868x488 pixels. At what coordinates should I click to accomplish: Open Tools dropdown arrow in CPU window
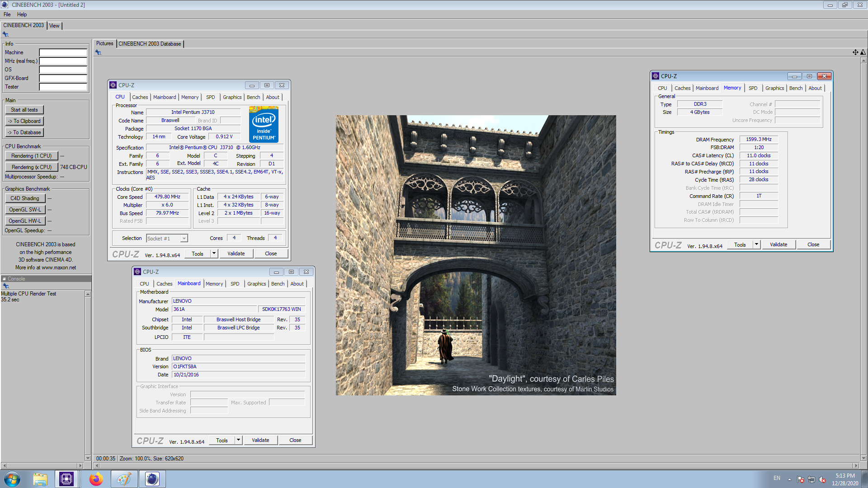[x=214, y=253]
